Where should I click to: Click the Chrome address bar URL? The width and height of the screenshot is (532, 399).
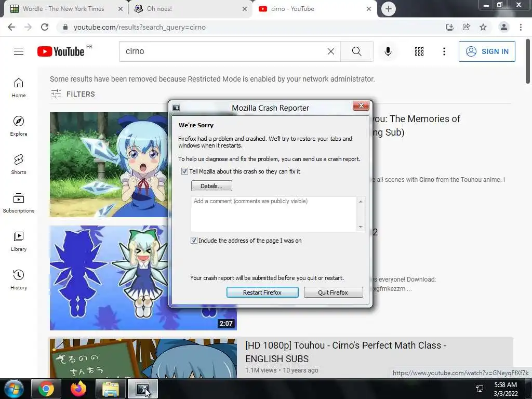point(139,27)
